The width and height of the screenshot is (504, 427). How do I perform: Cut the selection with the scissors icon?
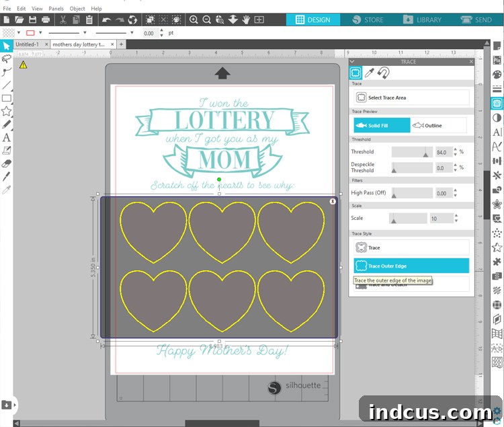(x=63, y=20)
